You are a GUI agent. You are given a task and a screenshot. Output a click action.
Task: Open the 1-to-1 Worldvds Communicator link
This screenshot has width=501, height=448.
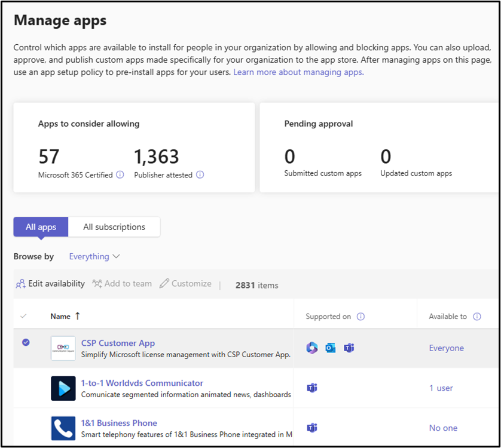click(x=142, y=383)
